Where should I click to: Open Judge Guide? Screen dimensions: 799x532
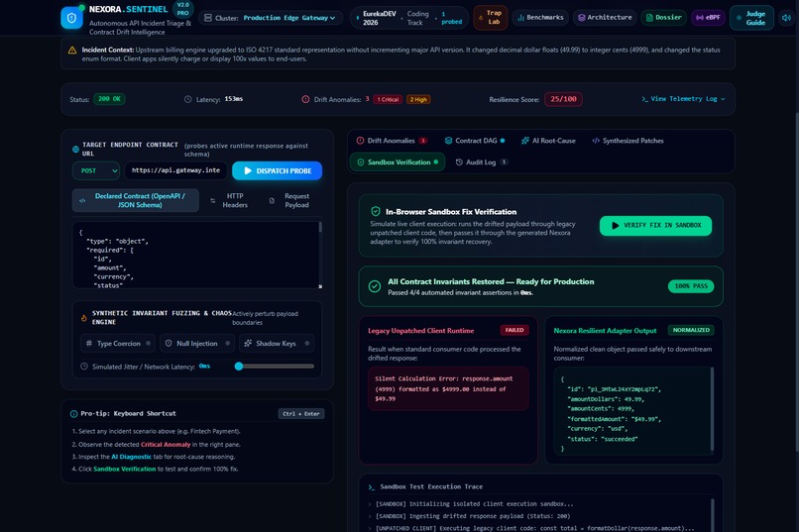[751, 18]
